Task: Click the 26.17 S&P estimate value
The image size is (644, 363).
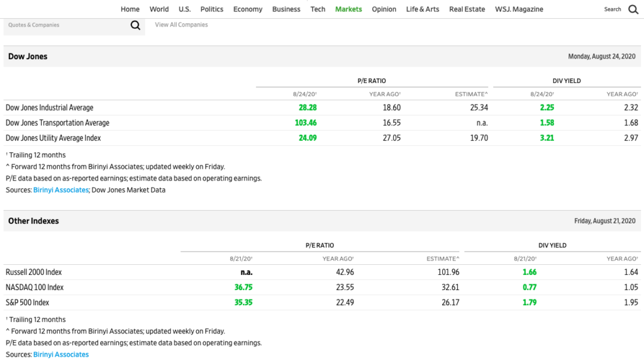Action: coord(450,303)
